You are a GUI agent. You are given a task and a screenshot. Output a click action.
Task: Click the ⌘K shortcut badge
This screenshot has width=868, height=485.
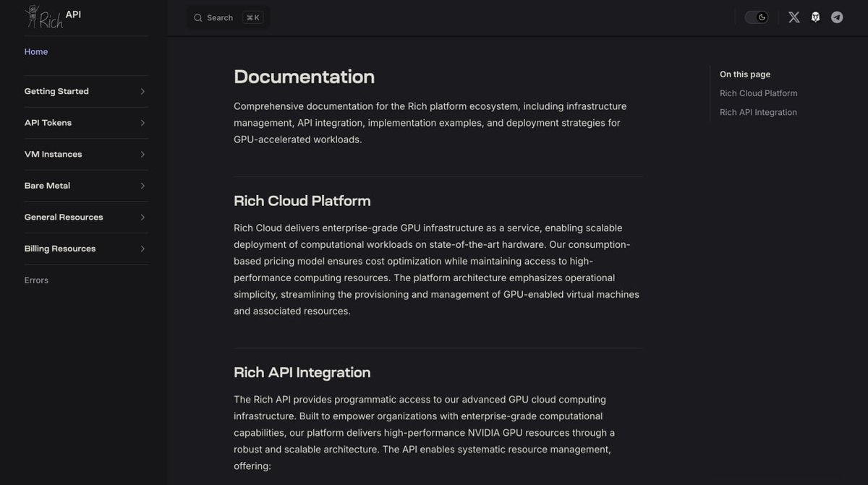(252, 17)
